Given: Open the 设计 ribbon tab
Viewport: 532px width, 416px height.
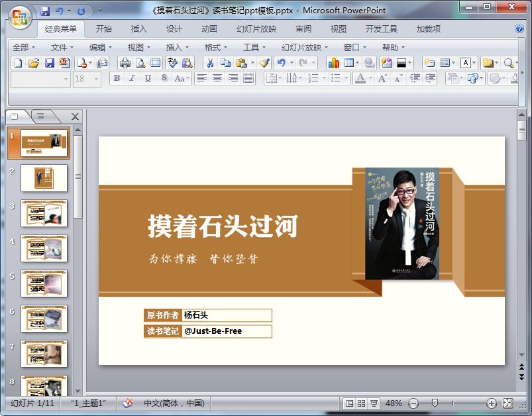Looking at the screenshot, I should click(174, 29).
